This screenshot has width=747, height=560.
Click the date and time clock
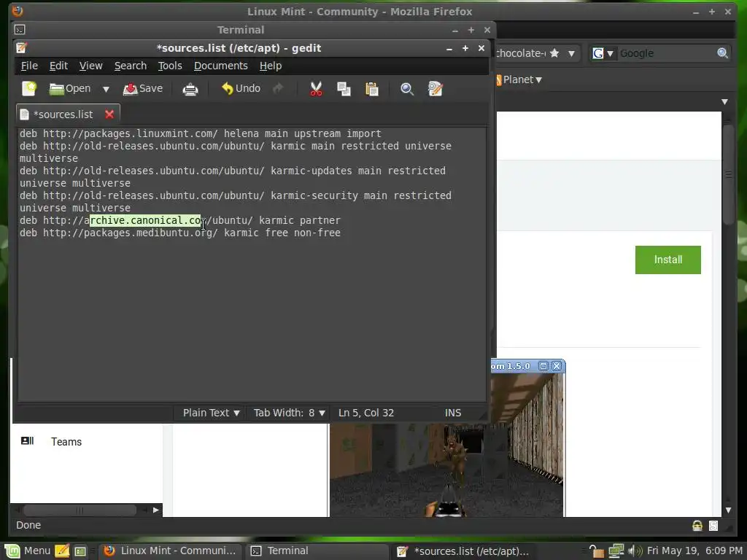[694, 551]
